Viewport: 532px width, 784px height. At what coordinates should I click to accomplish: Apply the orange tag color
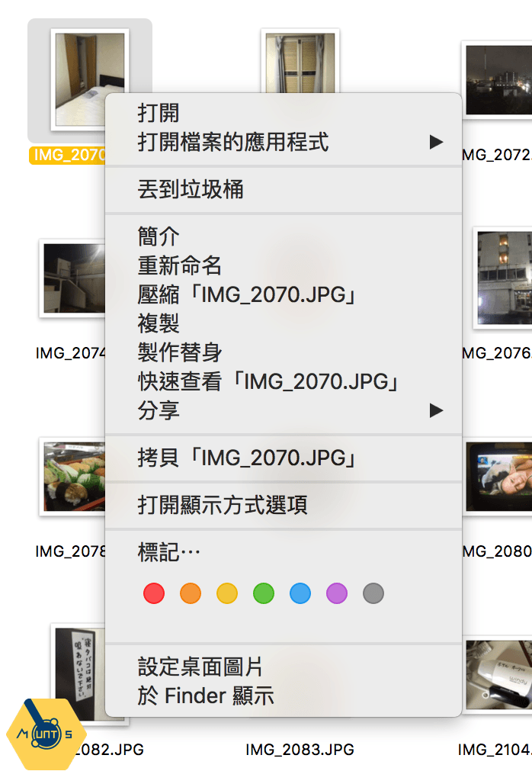(191, 593)
